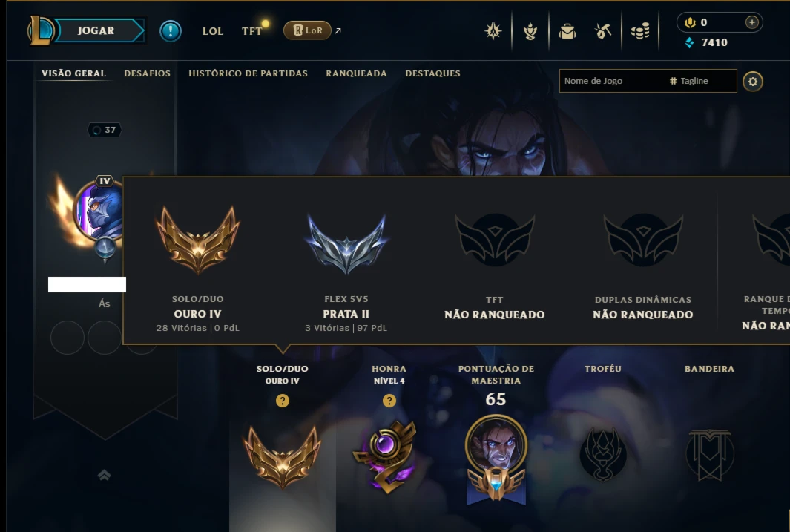The width and height of the screenshot is (790, 532).
Task: Click the League logo home icon
Action: (40, 30)
